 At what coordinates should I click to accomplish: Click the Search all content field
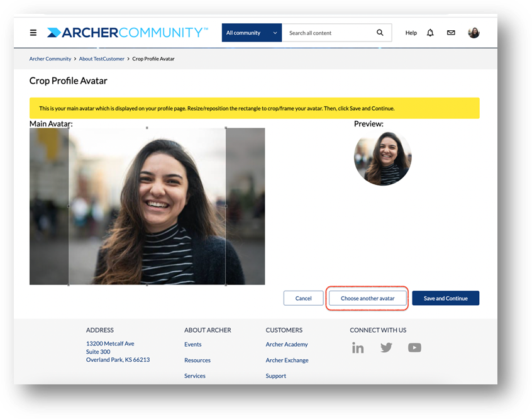(x=329, y=33)
